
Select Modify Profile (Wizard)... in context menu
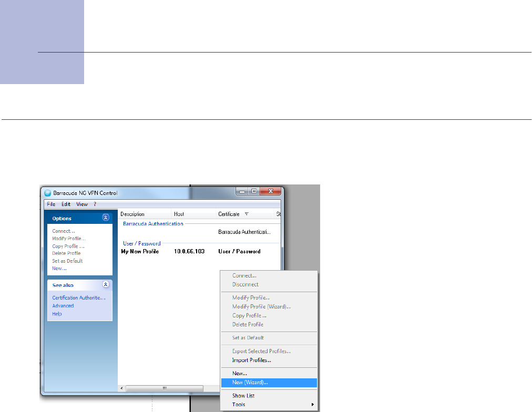269,306
